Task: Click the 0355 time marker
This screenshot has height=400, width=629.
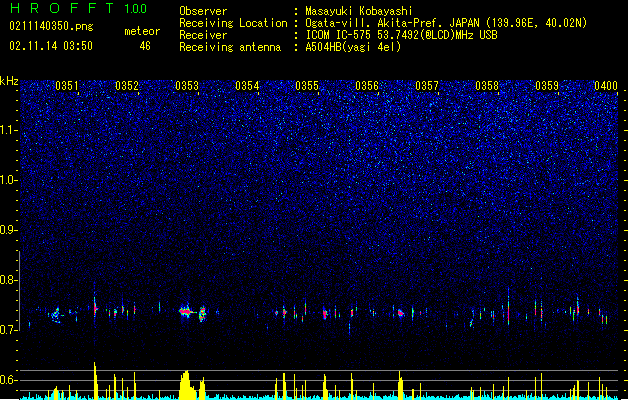Action: [307, 86]
